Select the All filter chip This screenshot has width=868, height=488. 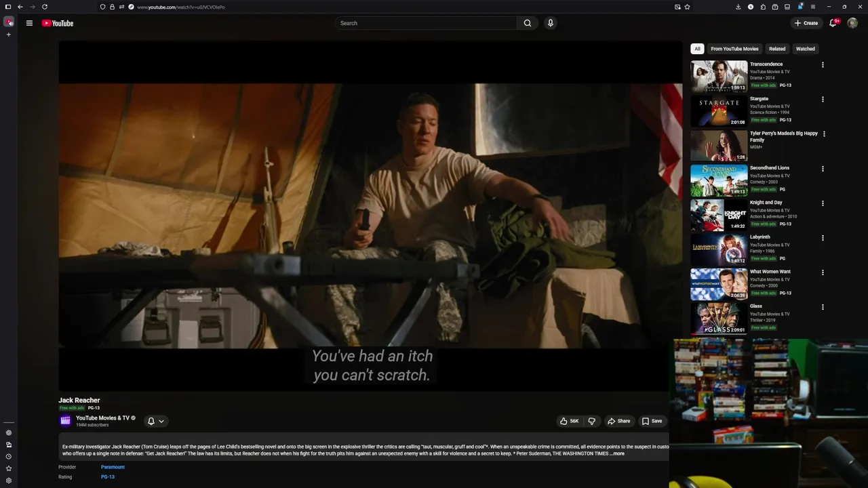[x=697, y=49]
